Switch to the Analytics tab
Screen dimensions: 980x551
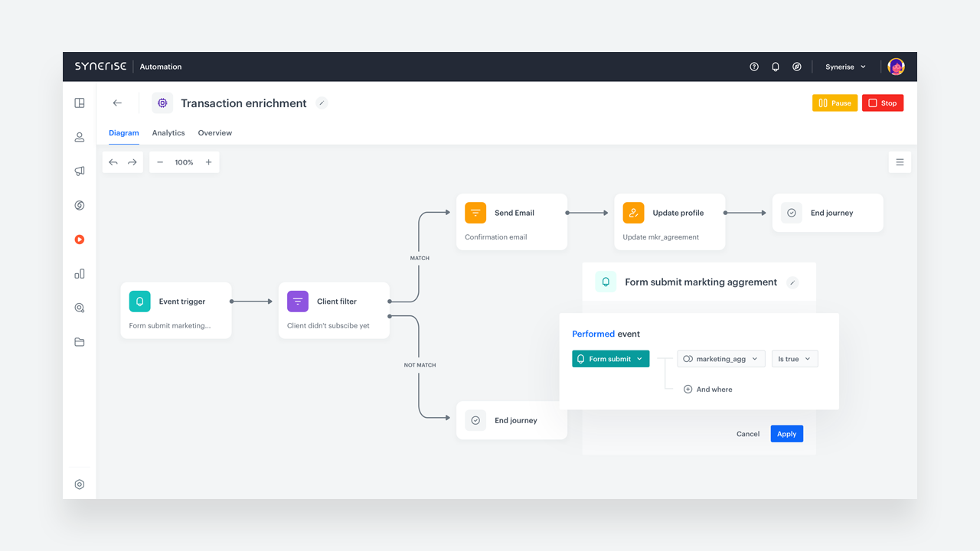168,133
